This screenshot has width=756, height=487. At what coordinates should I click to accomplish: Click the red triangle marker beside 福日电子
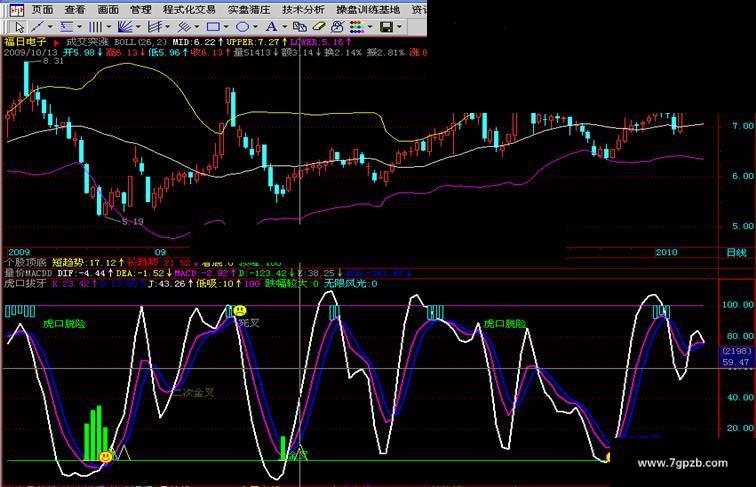(x=56, y=43)
